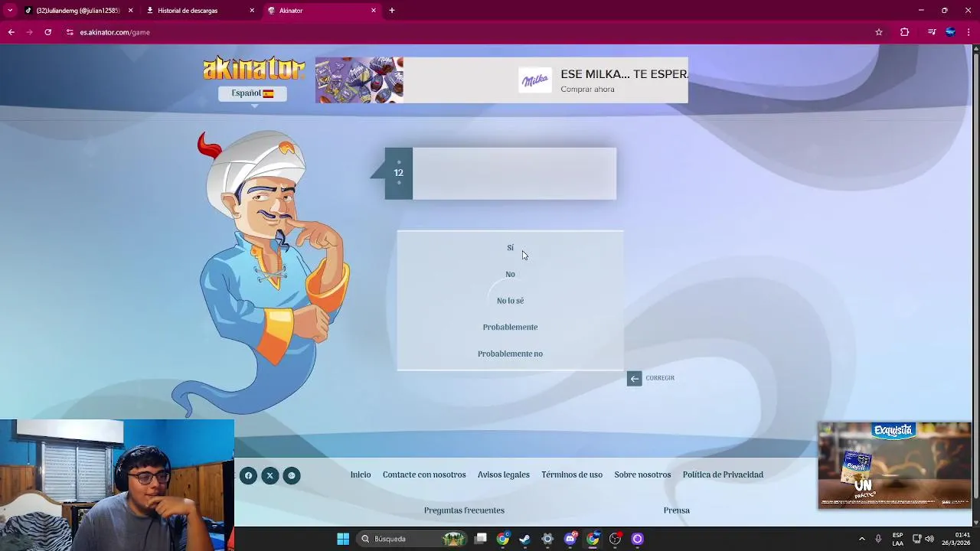
Task: Open the third round social icon in footer
Action: coord(291,476)
